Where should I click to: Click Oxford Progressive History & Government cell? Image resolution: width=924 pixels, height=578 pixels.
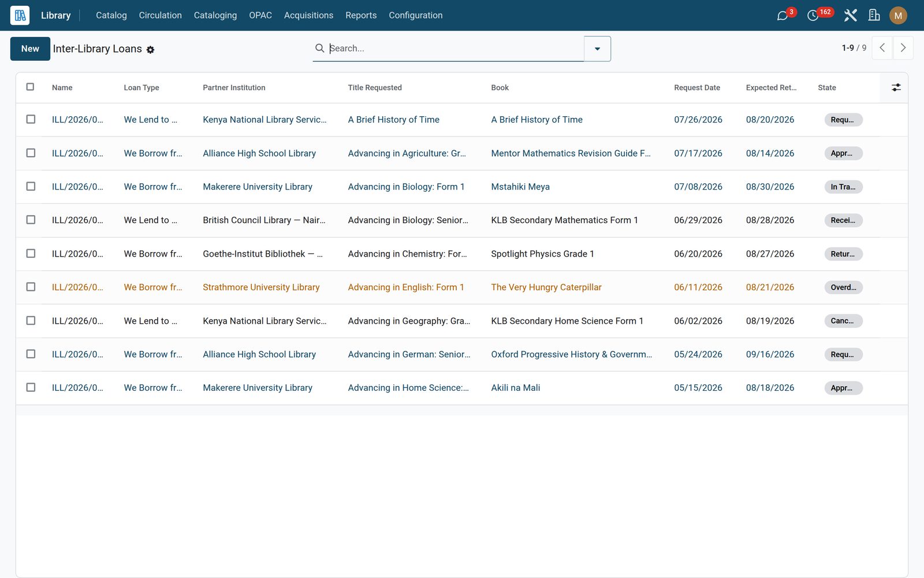(x=572, y=354)
